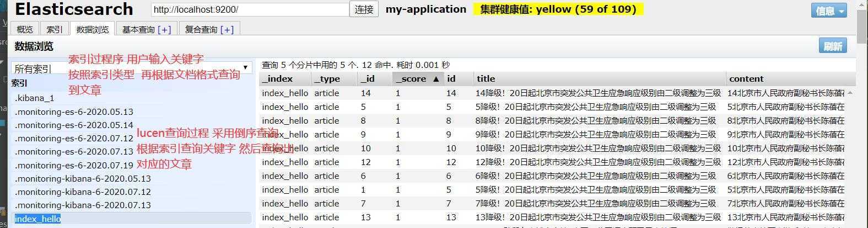
Task: Open the 所有索引 dropdown
Action: coord(132,68)
